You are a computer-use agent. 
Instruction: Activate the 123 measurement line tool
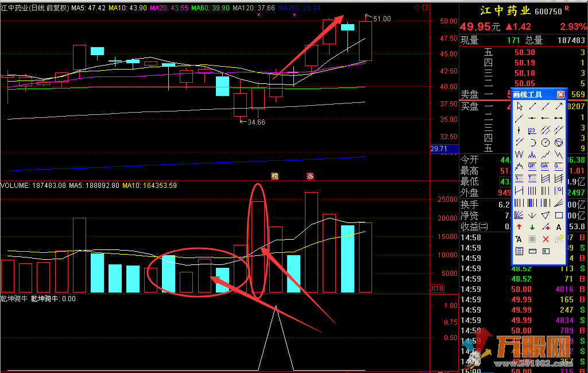coord(532,130)
